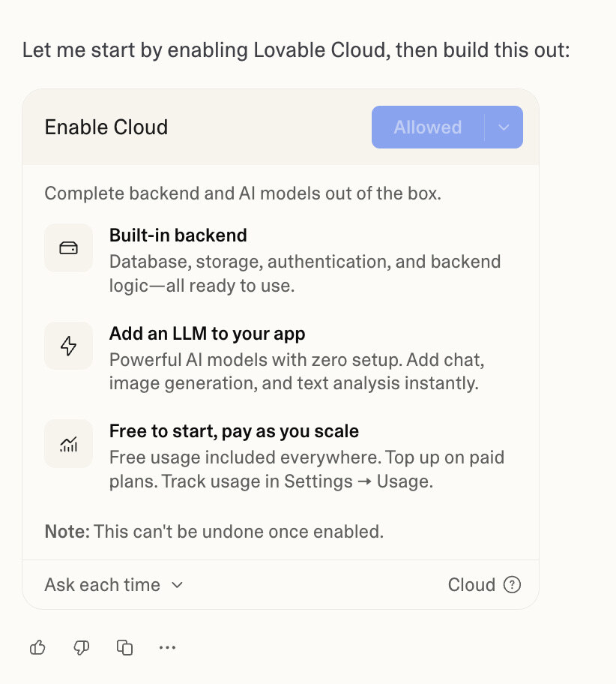Click the Enable Cloud card title
616x684 pixels.
pyautogui.click(x=106, y=127)
